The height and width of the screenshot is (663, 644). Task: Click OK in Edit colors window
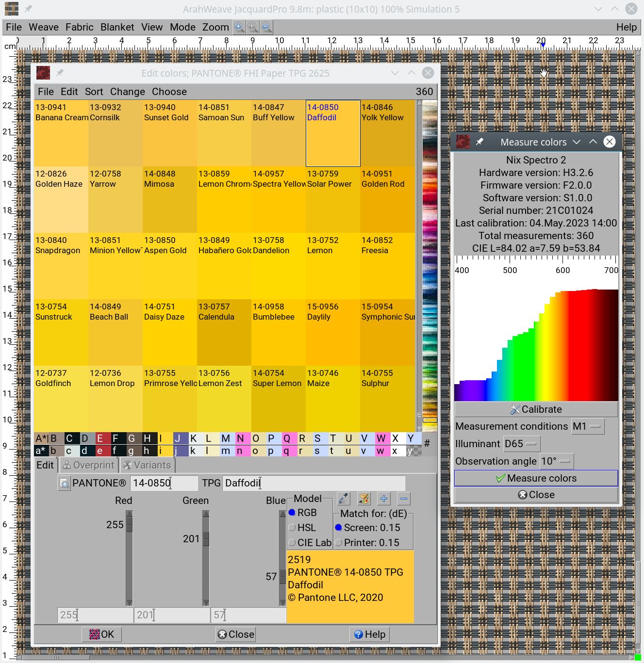pyautogui.click(x=101, y=634)
